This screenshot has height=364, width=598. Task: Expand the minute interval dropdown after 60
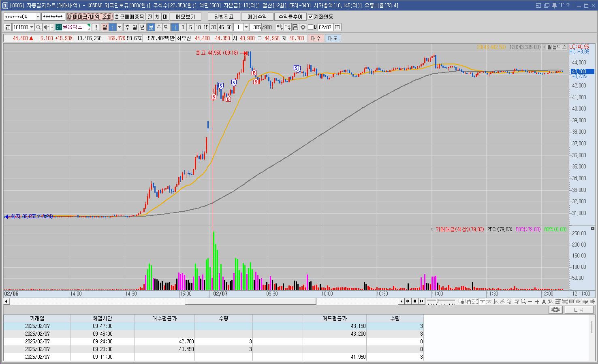[246, 27]
